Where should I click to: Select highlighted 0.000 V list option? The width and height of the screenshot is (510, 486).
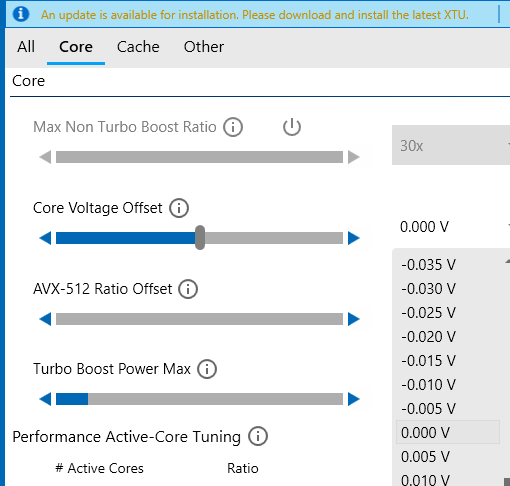(448, 432)
